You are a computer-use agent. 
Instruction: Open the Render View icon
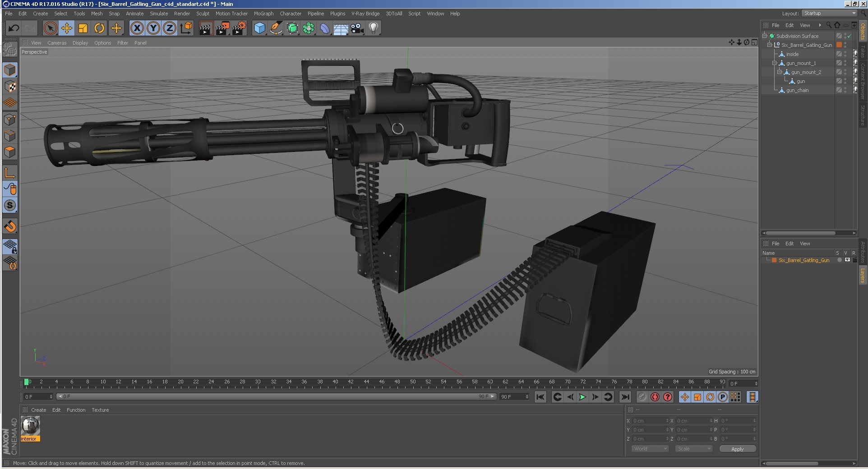coord(206,28)
